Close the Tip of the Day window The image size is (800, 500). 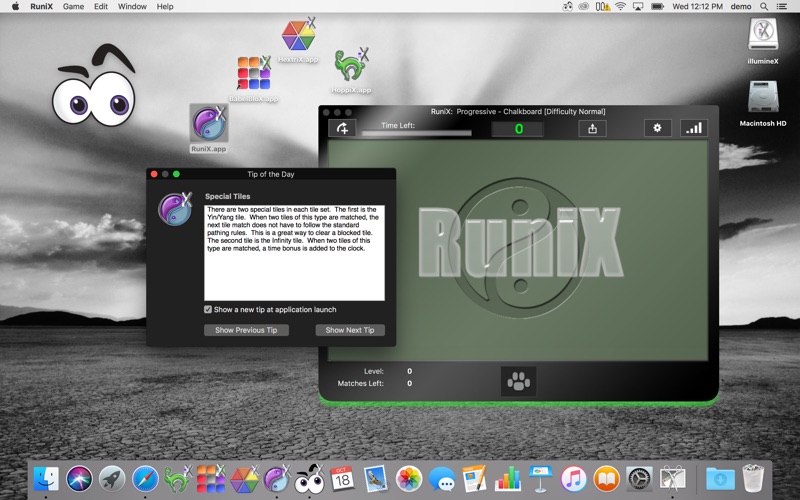pos(154,174)
